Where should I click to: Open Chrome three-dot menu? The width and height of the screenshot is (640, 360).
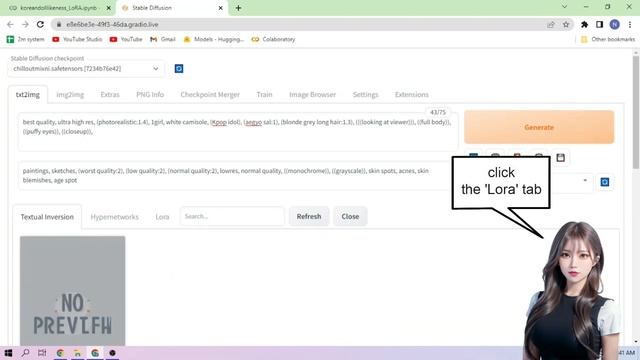[630, 24]
